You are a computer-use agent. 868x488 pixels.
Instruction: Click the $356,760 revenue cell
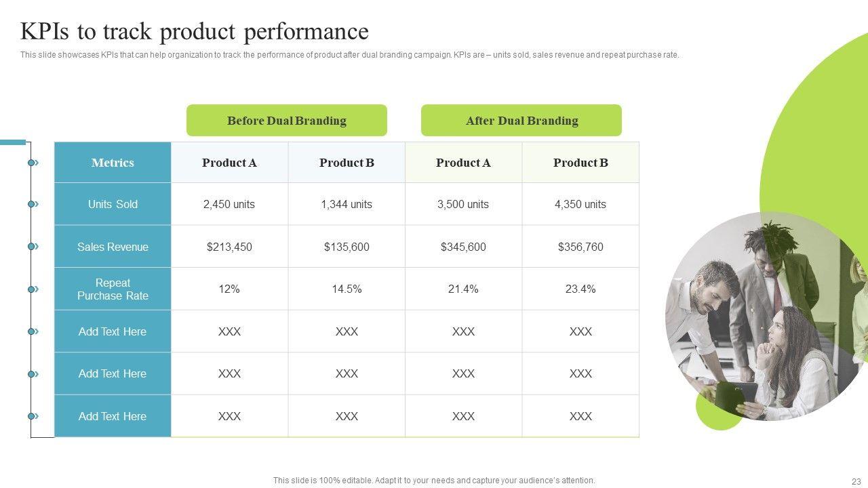pyautogui.click(x=580, y=247)
